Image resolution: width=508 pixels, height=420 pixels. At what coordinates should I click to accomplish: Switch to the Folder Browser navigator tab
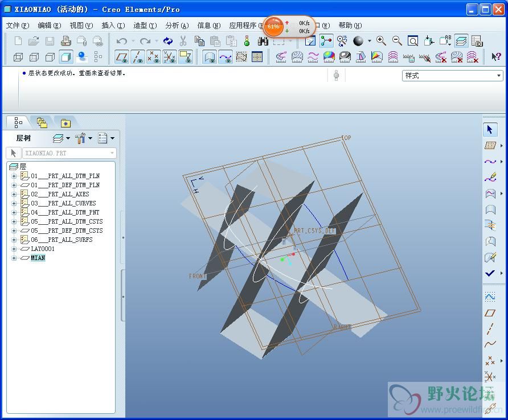[42, 122]
